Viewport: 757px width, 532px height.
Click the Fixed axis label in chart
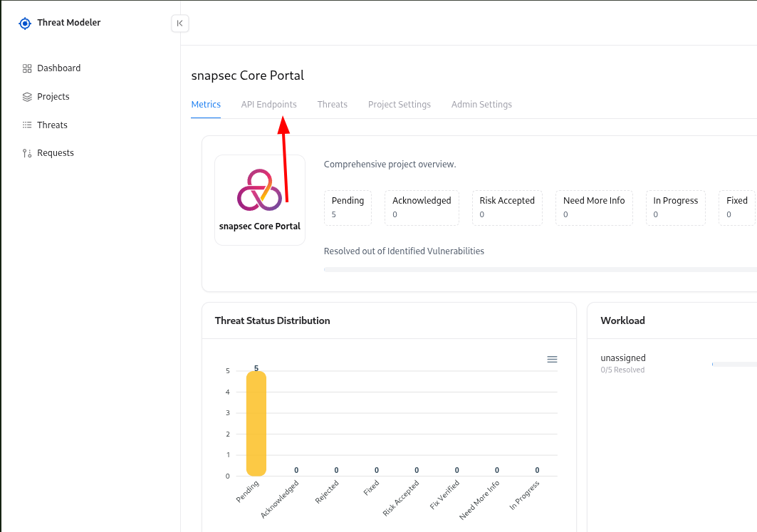click(371, 488)
